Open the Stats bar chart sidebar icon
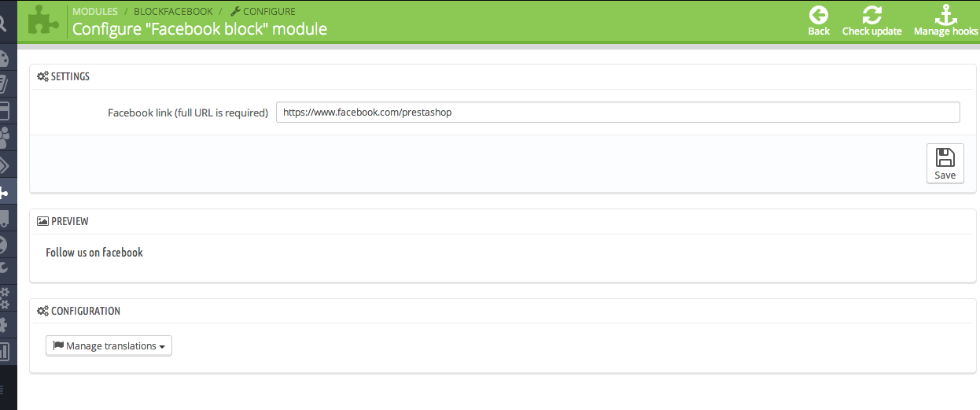 4,351
